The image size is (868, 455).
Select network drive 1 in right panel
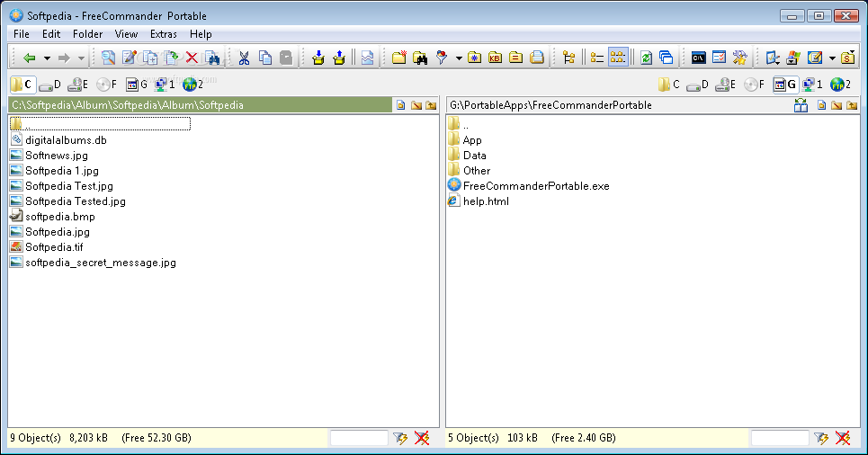812,85
